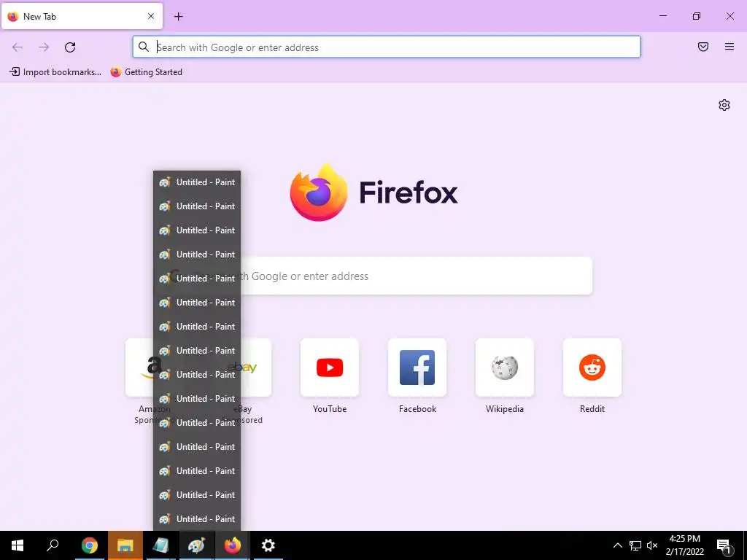Open the Reddit shortcut tile
Image resolution: width=747 pixels, height=560 pixels.
592,367
